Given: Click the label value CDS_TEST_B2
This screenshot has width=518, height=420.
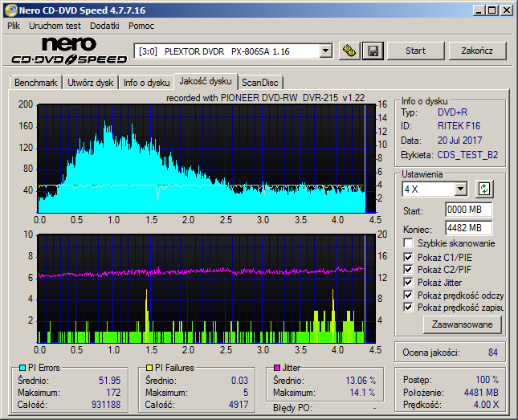Looking at the screenshot, I should 467,155.
